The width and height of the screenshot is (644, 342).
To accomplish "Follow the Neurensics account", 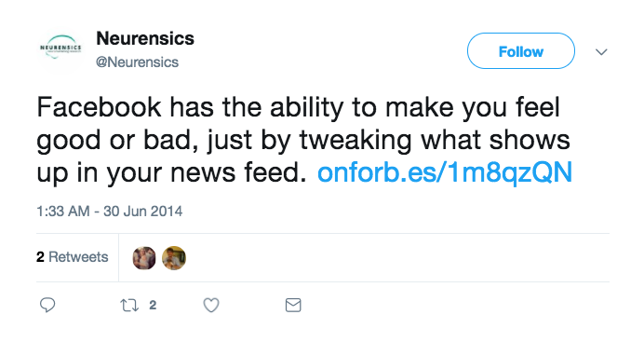I will 521,51.
